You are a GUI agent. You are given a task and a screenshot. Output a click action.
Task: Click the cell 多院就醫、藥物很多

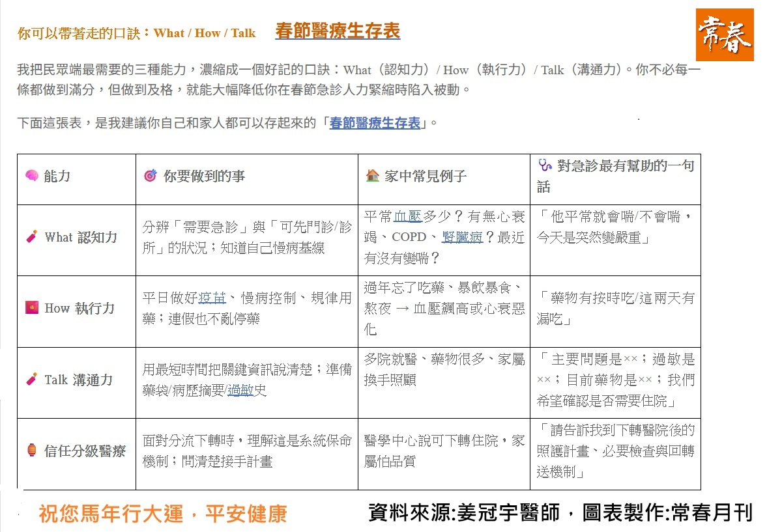[x=444, y=369]
